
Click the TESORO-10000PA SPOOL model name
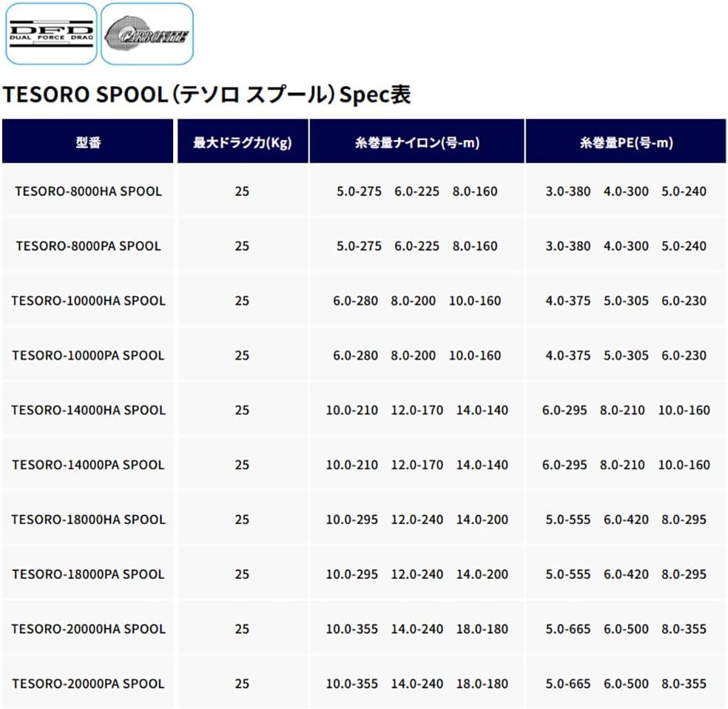(x=88, y=356)
